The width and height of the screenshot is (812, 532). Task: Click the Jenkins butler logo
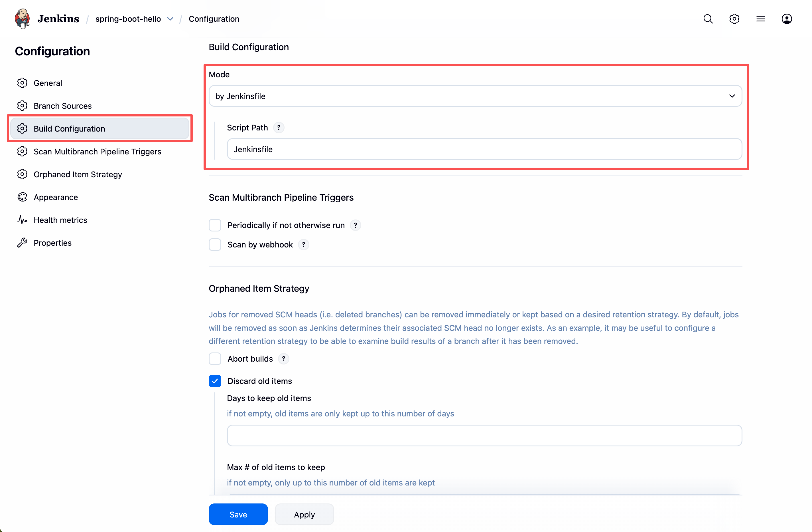point(22,19)
